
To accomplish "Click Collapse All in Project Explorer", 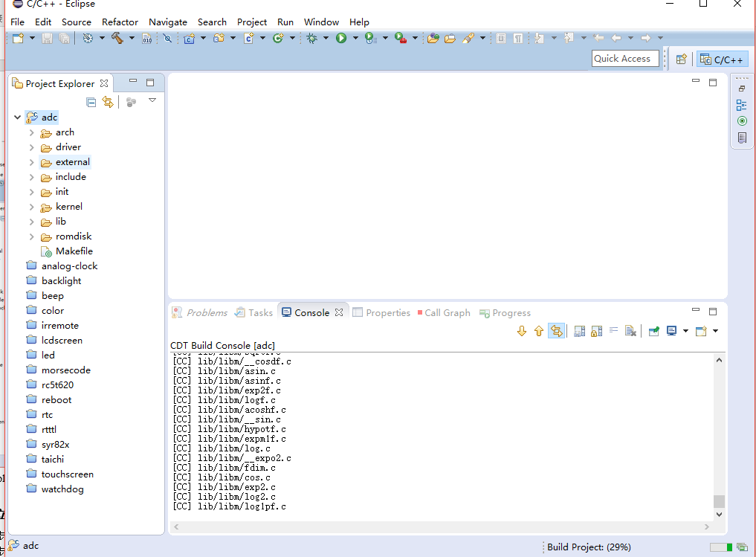I will (x=91, y=102).
